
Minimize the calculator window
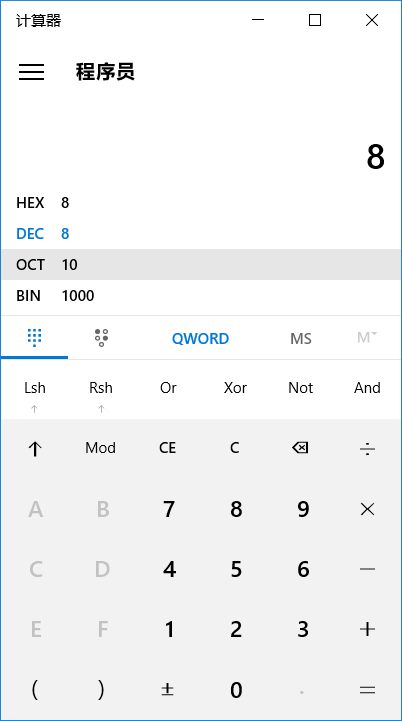[258, 20]
